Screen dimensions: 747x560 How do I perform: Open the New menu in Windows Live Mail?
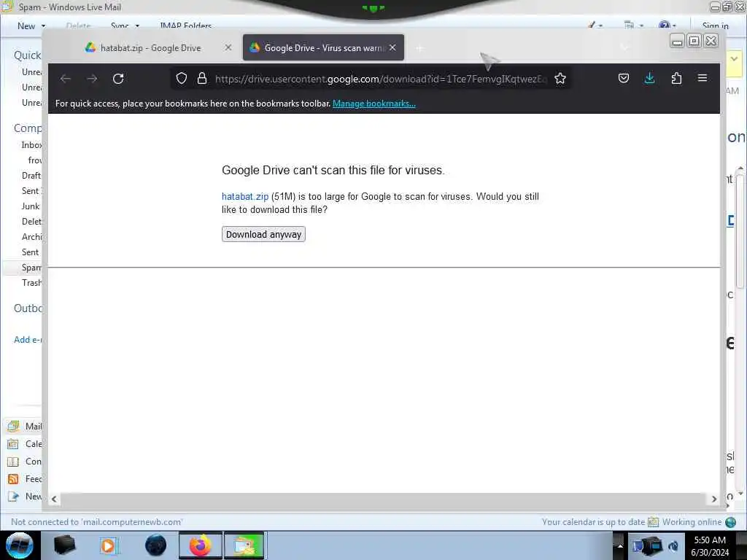click(x=26, y=26)
